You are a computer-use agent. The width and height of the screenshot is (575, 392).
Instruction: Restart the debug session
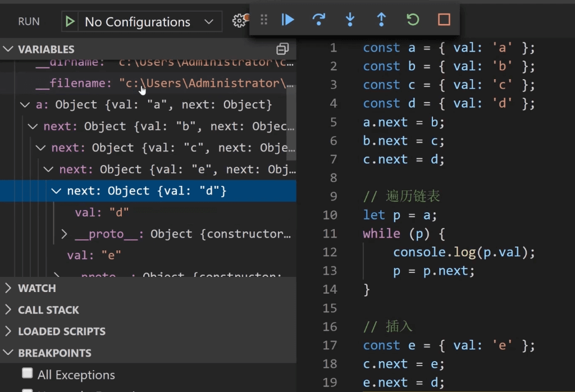tap(413, 20)
